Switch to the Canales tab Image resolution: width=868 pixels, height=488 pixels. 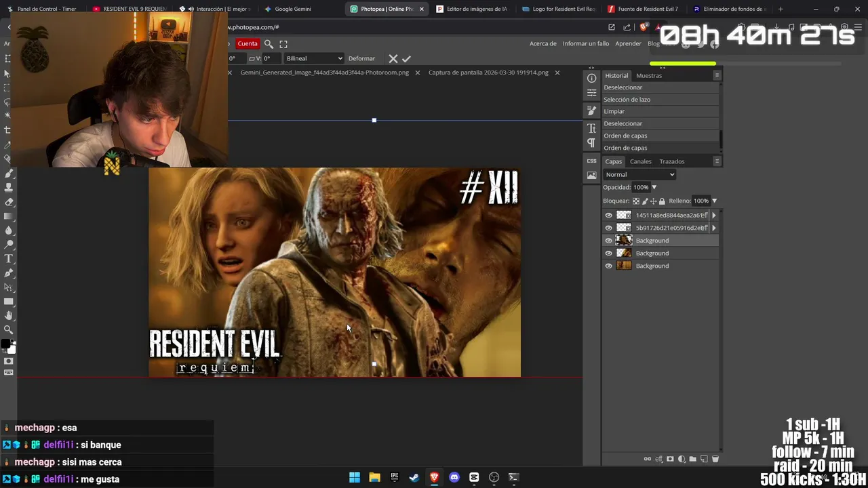tap(640, 161)
